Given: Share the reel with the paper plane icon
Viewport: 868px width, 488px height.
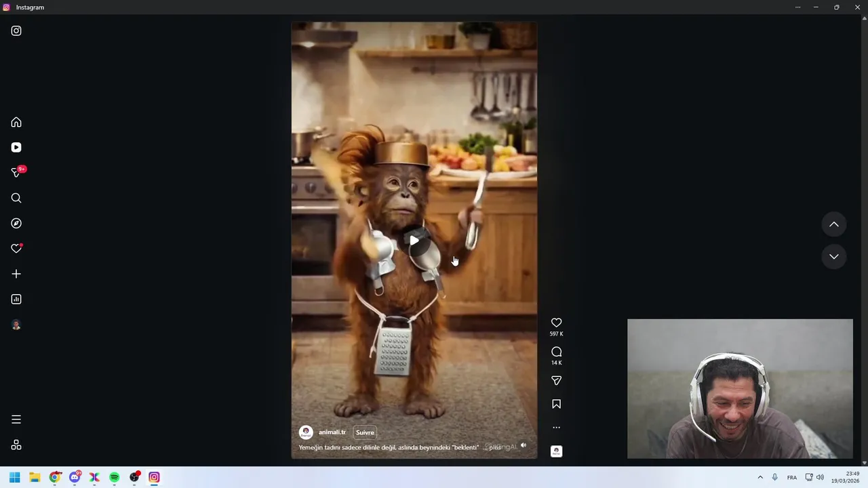Looking at the screenshot, I should pos(556,380).
